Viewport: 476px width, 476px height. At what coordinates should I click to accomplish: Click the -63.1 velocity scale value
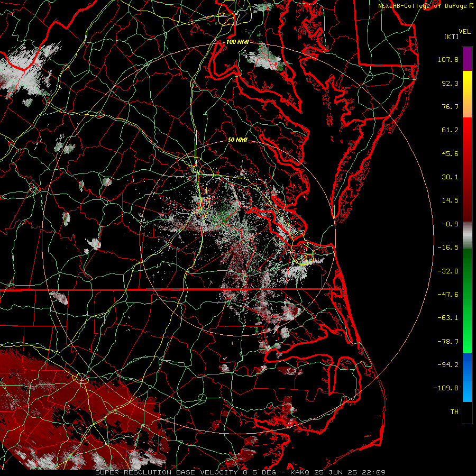[448, 318]
